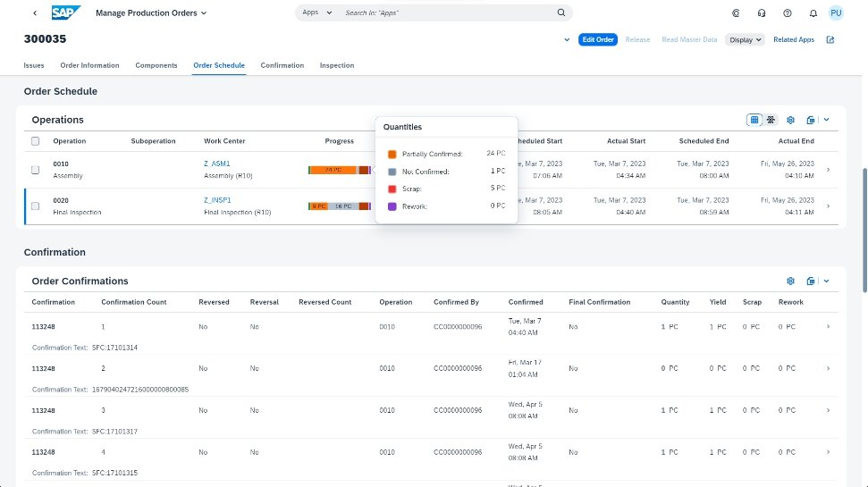Open the Apps search category dropdown
The width and height of the screenshot is (868, 487).
pos(316,13)
